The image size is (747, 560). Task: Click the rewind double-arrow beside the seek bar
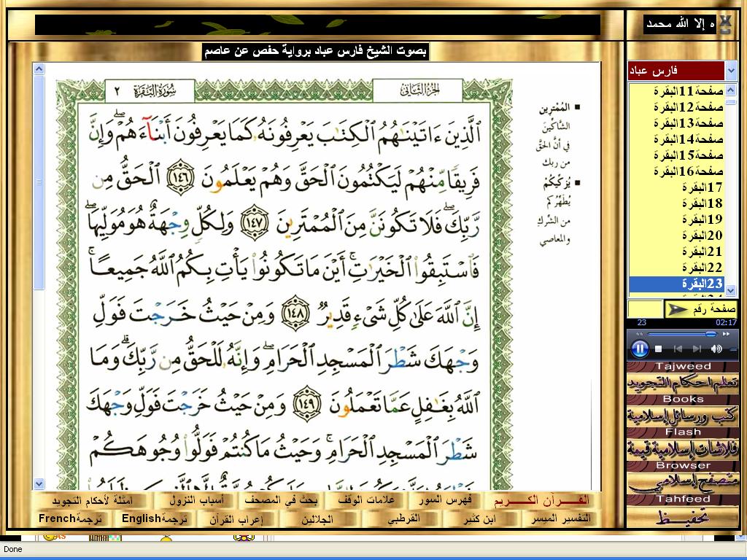click(638, 334)
